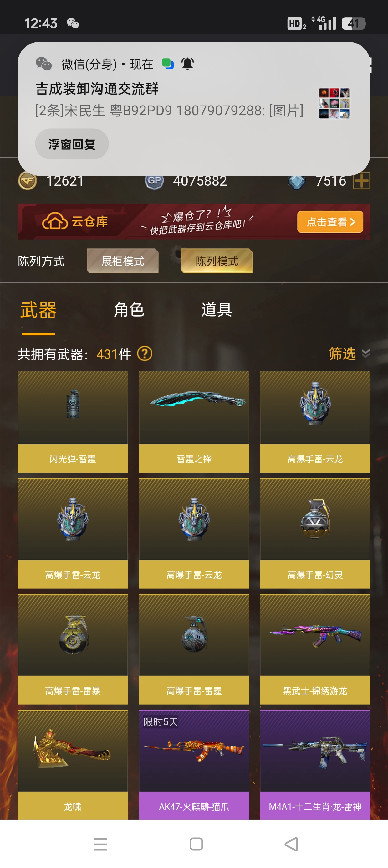Viewport: 388px width, 868px height.
Task: Expand the 筛选 filter dropdown
Action: [349, 354]
